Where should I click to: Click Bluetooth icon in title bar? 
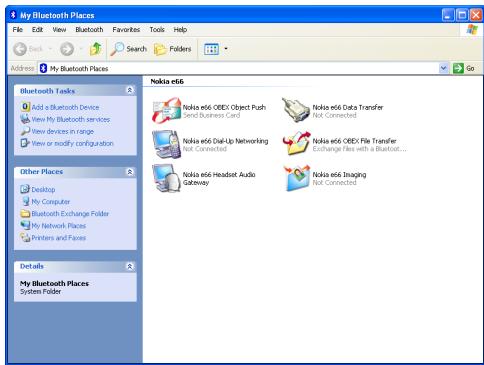(x=13, y=15)
